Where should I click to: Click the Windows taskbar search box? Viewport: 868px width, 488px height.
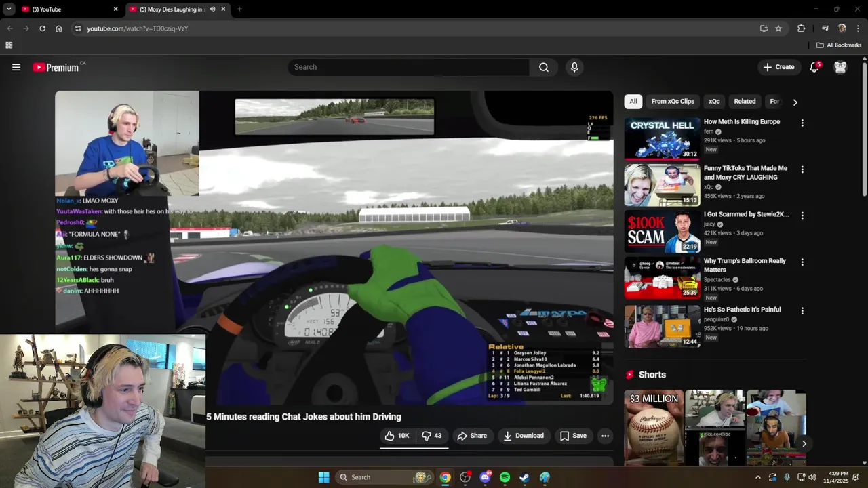tap(384, 477)
